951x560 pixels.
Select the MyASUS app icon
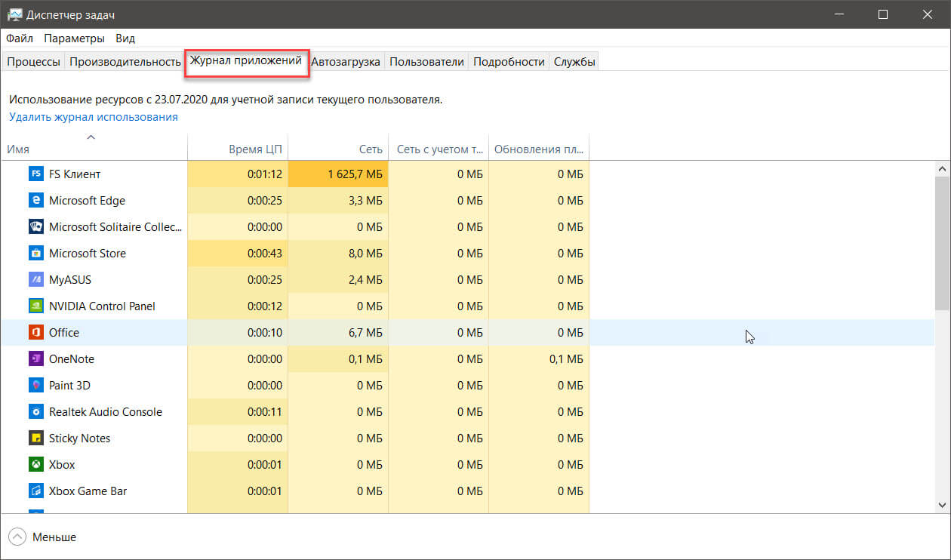tap(35, 280)
